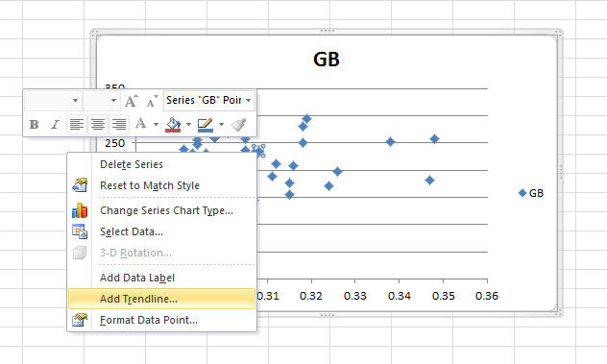Shrink font size with small A icon
The image size is (607, 364).
[x=152, y=101]
